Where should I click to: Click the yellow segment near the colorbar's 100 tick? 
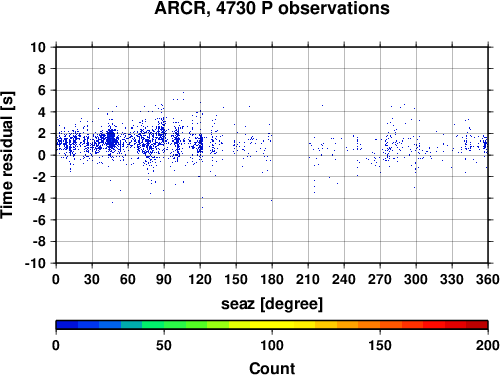272,325
